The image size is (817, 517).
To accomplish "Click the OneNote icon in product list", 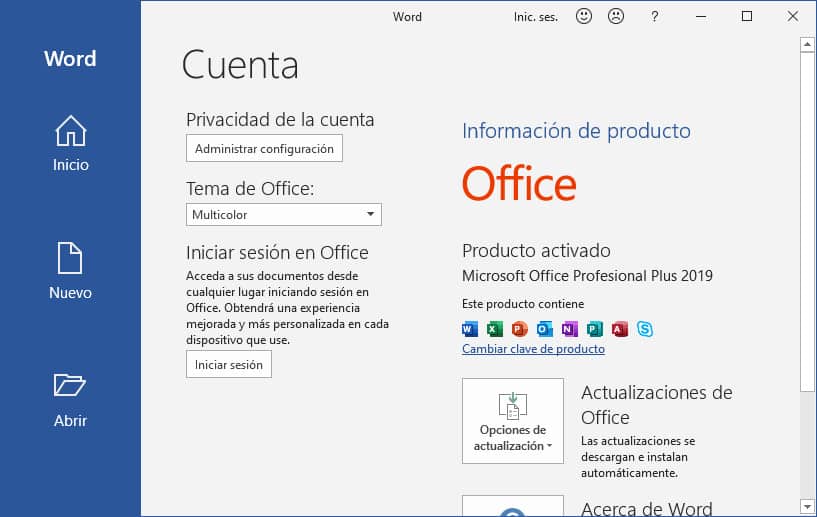I will 569,328.
